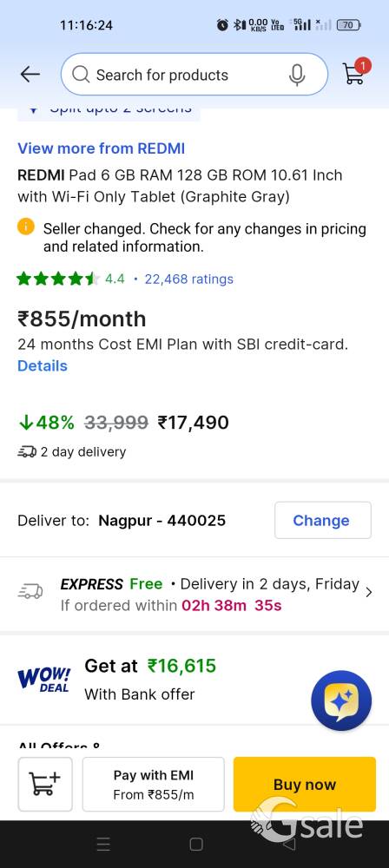Open the 22,468 ratings link
The image size is (389, 868).
(189, 279)
